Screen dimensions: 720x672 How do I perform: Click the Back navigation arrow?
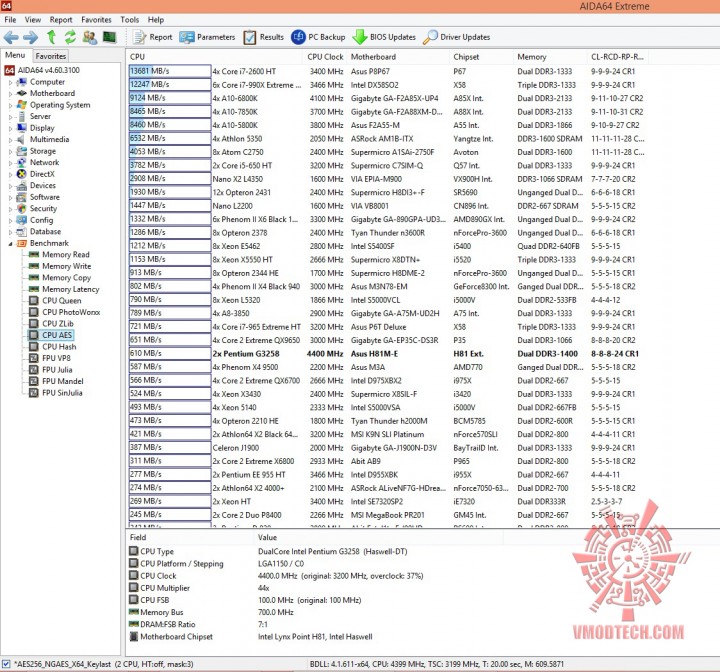[x=11, y=37]
